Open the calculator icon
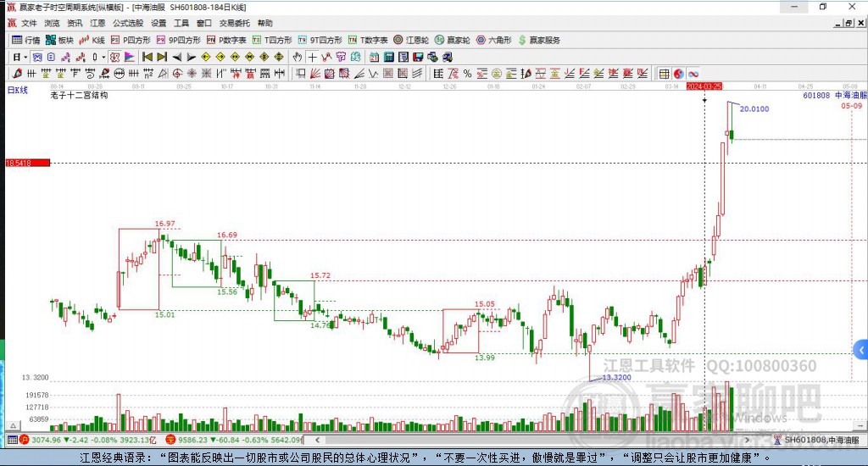This screenshot has height=466, width=868. click(388, 57)
